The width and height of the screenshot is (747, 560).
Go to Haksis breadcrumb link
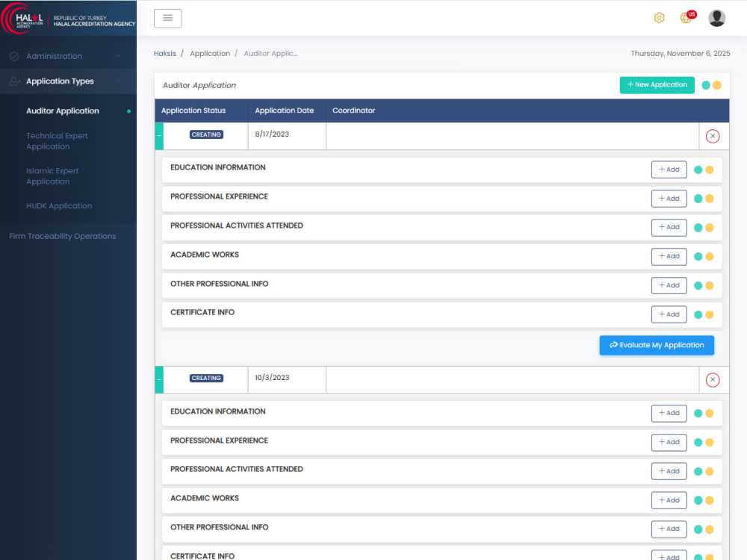point(165,53)
